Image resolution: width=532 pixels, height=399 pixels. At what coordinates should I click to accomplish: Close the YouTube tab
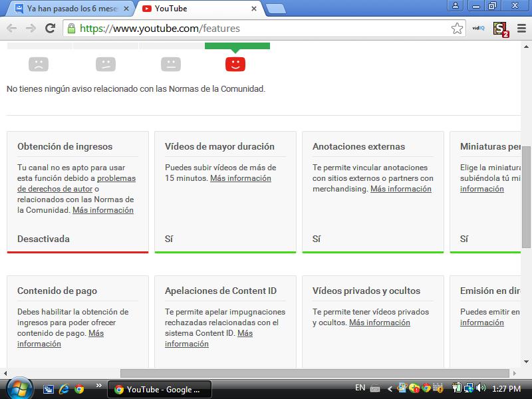click(x=254, y=9)
